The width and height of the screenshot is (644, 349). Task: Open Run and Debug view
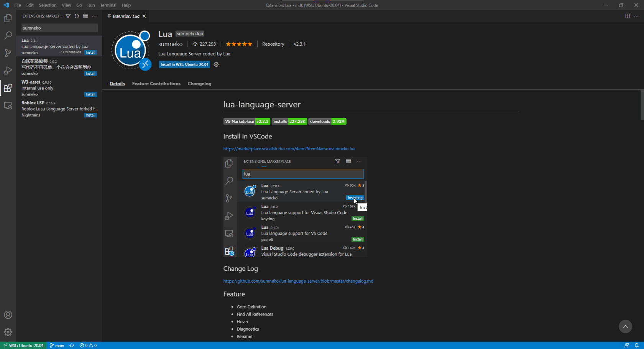coord(8,71)
